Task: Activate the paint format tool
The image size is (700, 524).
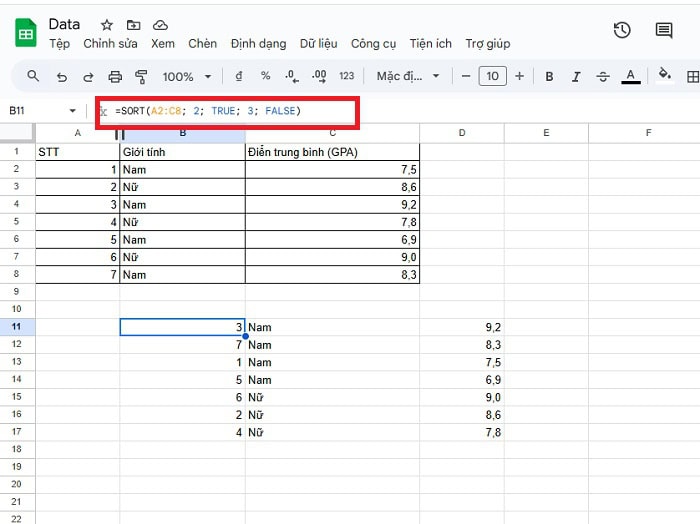Action: (x=141, y=76)
